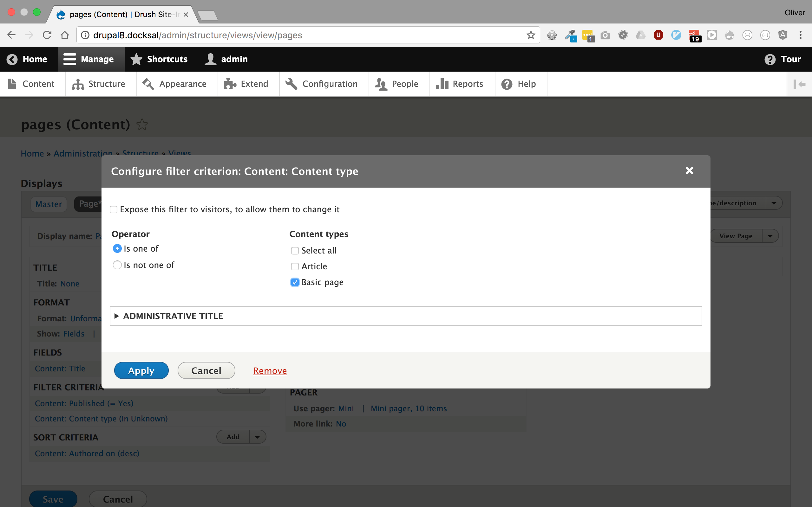The image size is (812, 507).
Task: Collapse toolbar with the orientation toggle icon
Action: 799,84
